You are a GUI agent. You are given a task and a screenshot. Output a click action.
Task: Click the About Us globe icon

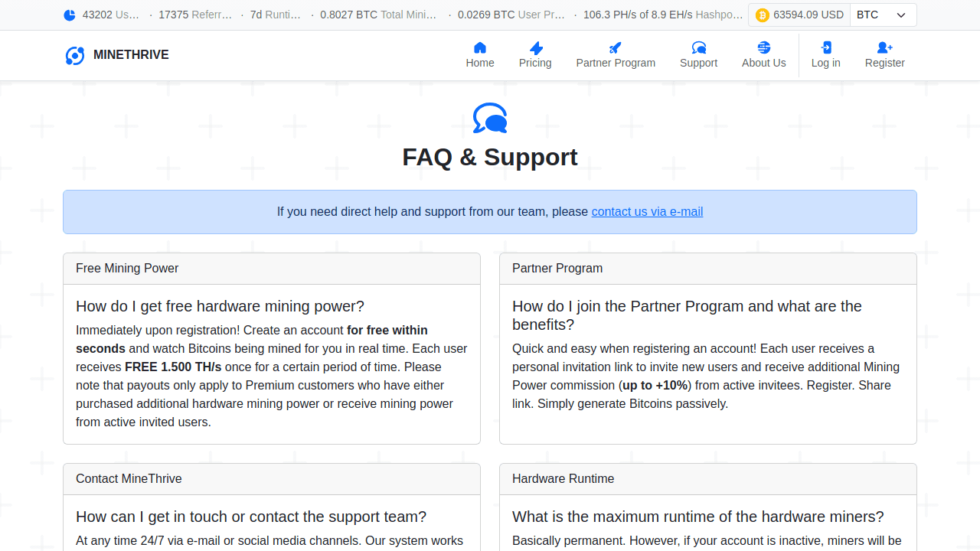click(763, 47)
